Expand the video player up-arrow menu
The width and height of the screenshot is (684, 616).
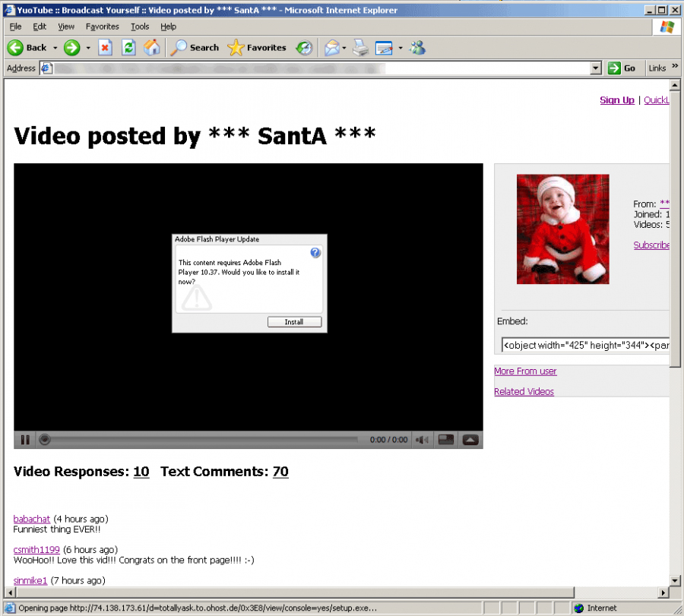click(470, 440)
